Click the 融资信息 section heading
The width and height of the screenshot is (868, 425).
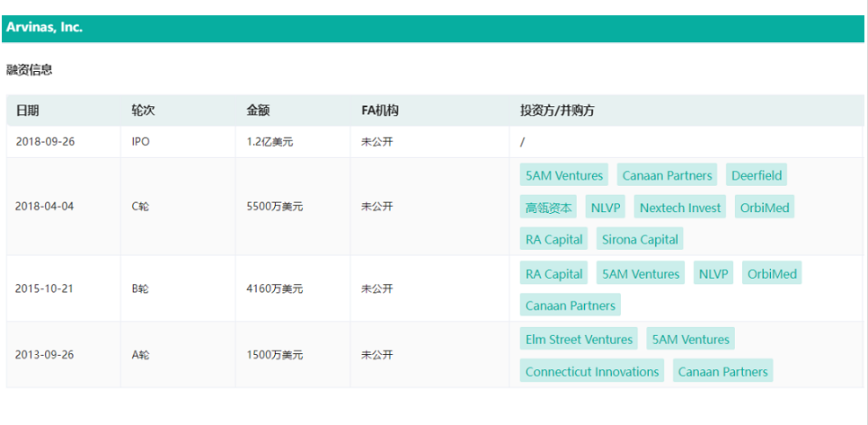30,70
